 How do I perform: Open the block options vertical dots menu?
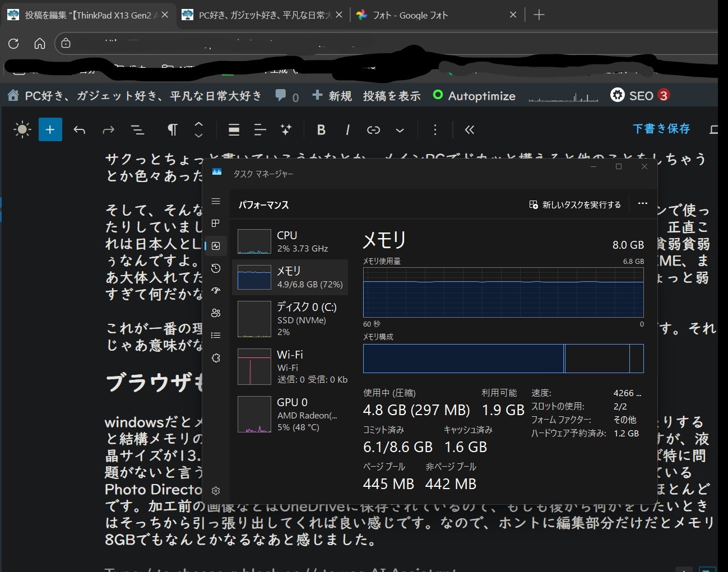[435, 130]
